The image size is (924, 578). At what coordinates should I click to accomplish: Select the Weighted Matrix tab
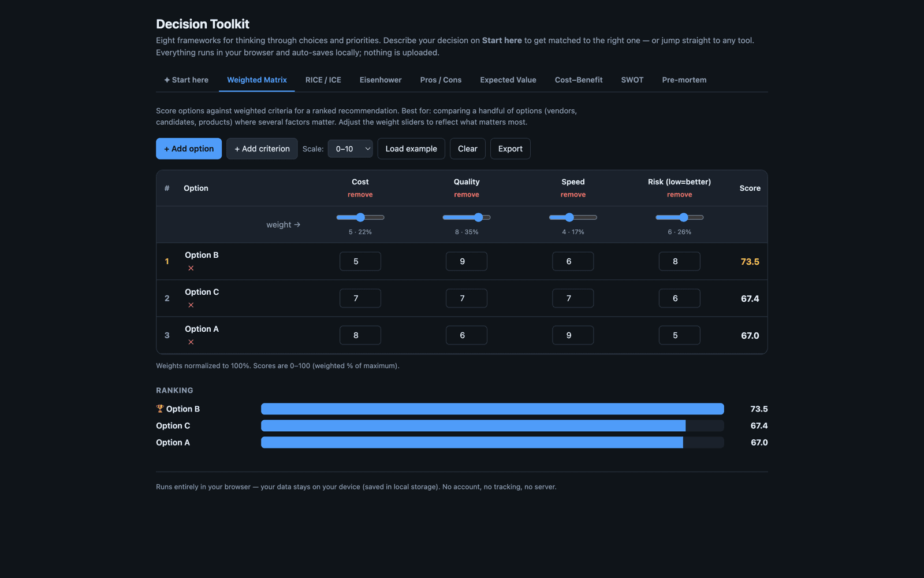[257, 80]
